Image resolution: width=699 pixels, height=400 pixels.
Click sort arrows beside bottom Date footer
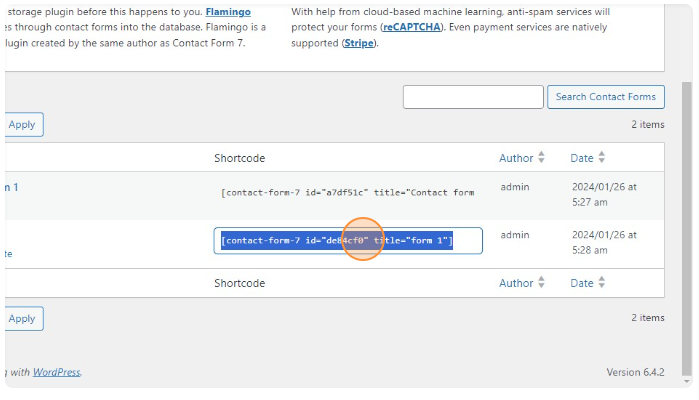(602, 283)
